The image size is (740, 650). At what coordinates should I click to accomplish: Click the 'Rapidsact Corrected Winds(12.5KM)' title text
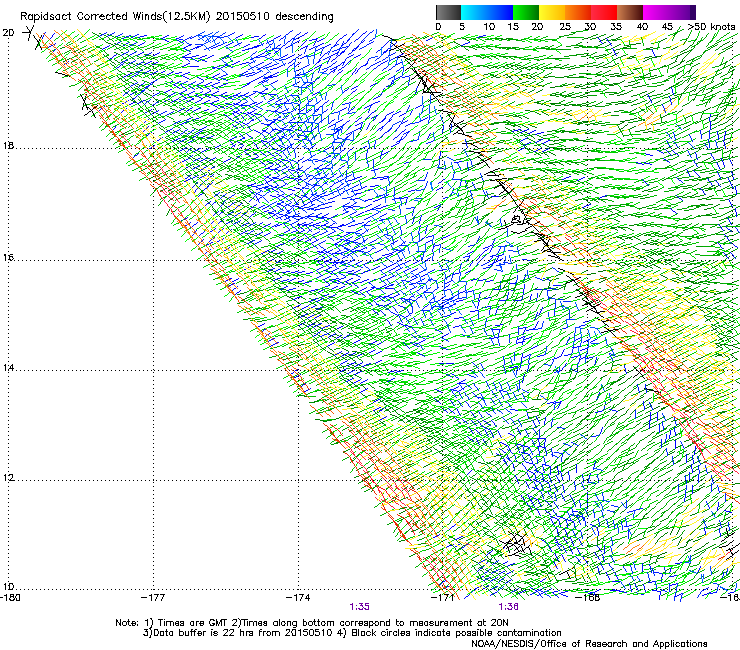[115, 16]
